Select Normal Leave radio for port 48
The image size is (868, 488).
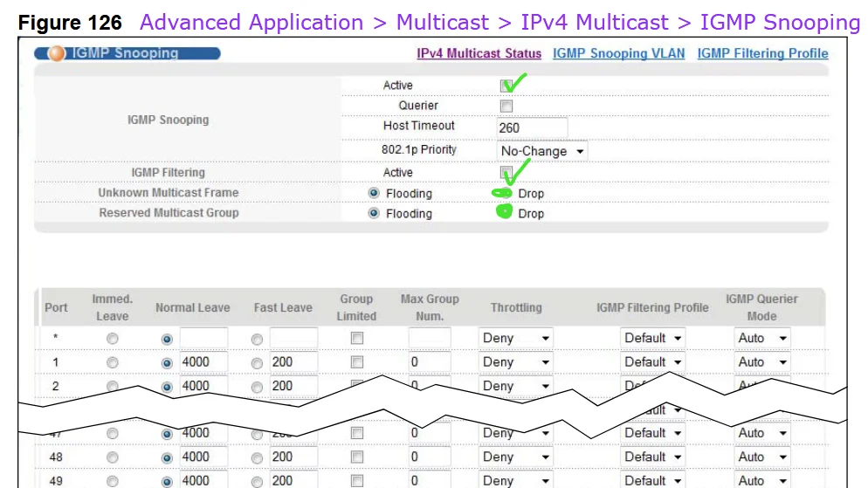[167, 458]
